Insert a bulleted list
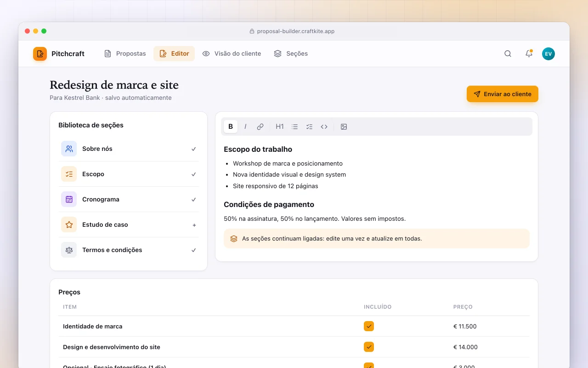Screen dimensions: 588x368 point(295,126)
